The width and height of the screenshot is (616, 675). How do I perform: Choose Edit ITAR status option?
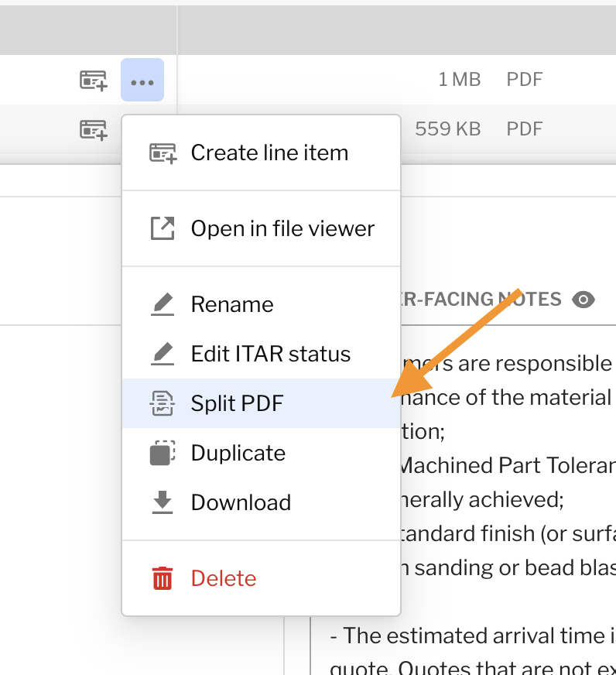click(262, 354)
